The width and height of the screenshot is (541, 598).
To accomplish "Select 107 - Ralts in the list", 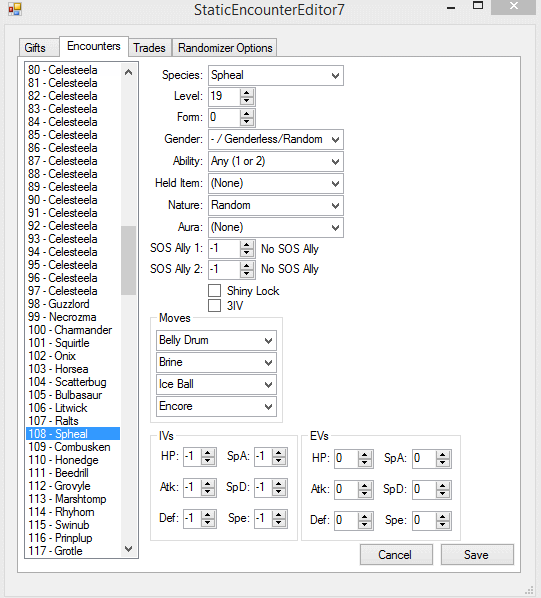I will tap(73, 421).
